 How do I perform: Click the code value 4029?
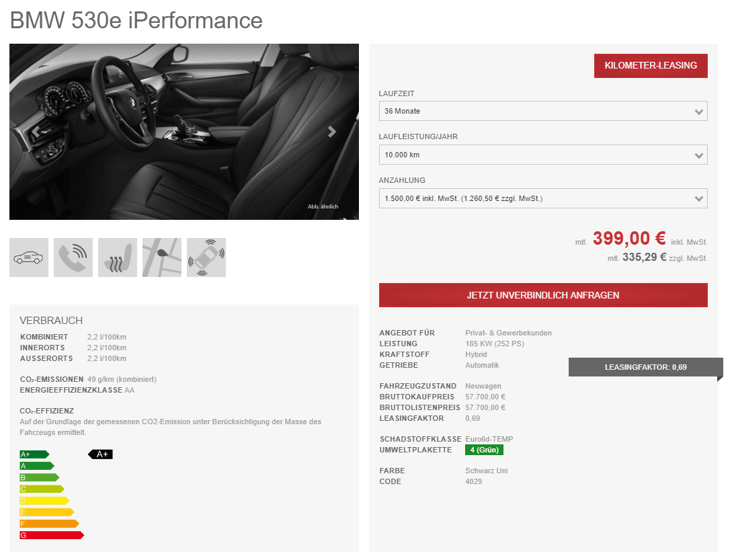[474, 481]
